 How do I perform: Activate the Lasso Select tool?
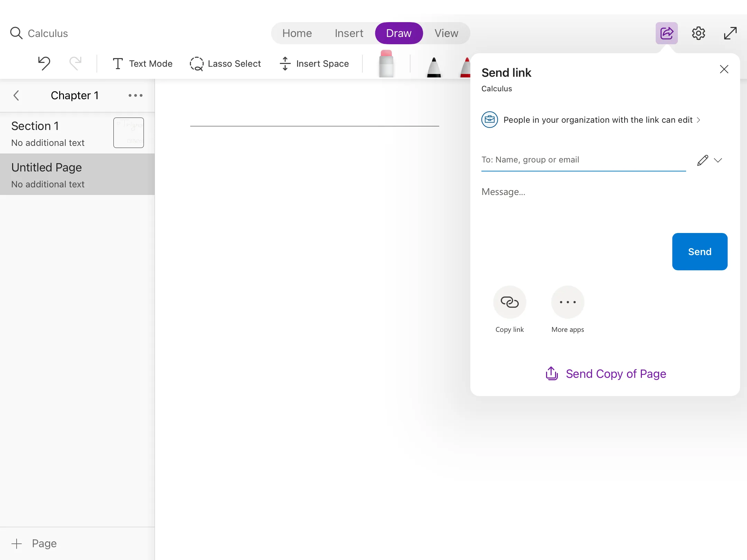point(225,64)
